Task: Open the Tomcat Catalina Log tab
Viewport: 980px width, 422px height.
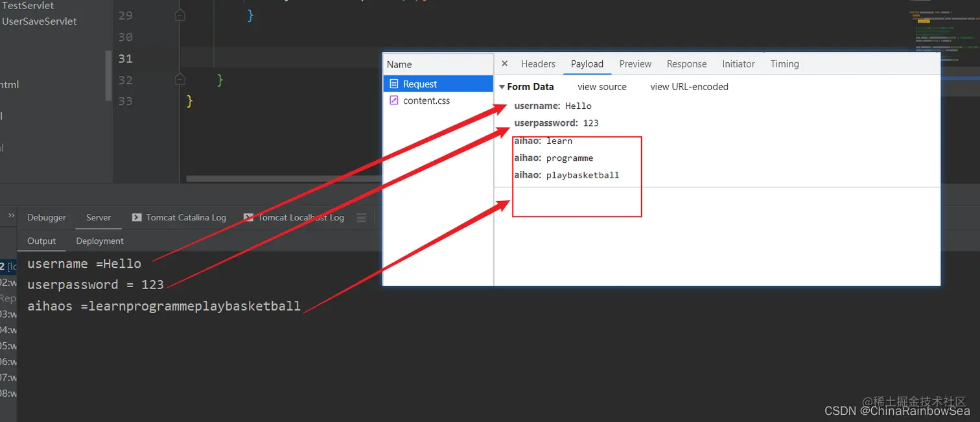Action: (x=179, y=218)
